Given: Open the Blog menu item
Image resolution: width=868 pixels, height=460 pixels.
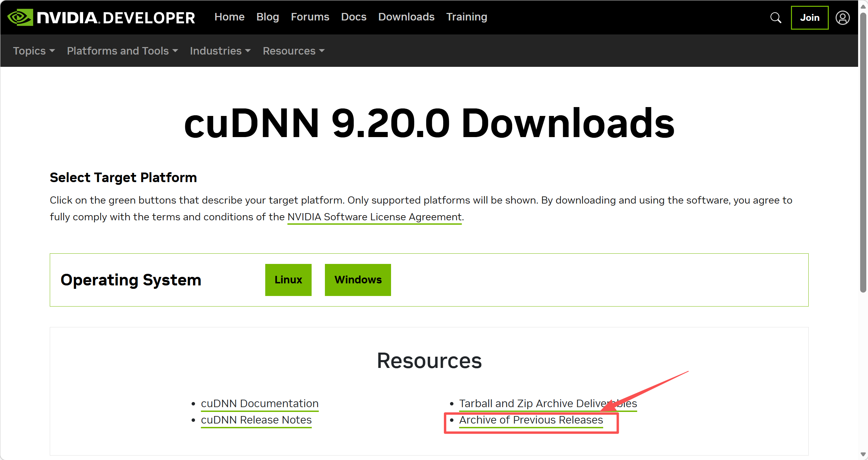Looking at the screenshot, I should 267,17.
